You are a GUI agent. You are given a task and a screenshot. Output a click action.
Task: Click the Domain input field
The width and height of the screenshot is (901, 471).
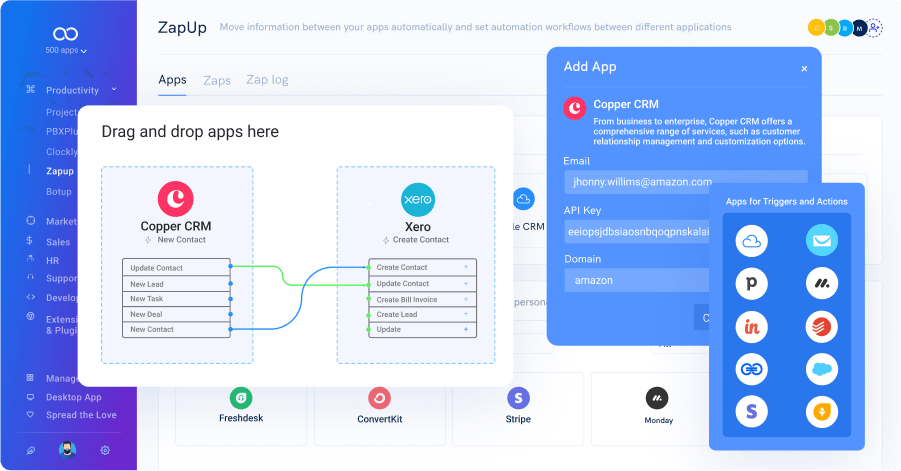(x=637, y=280)
